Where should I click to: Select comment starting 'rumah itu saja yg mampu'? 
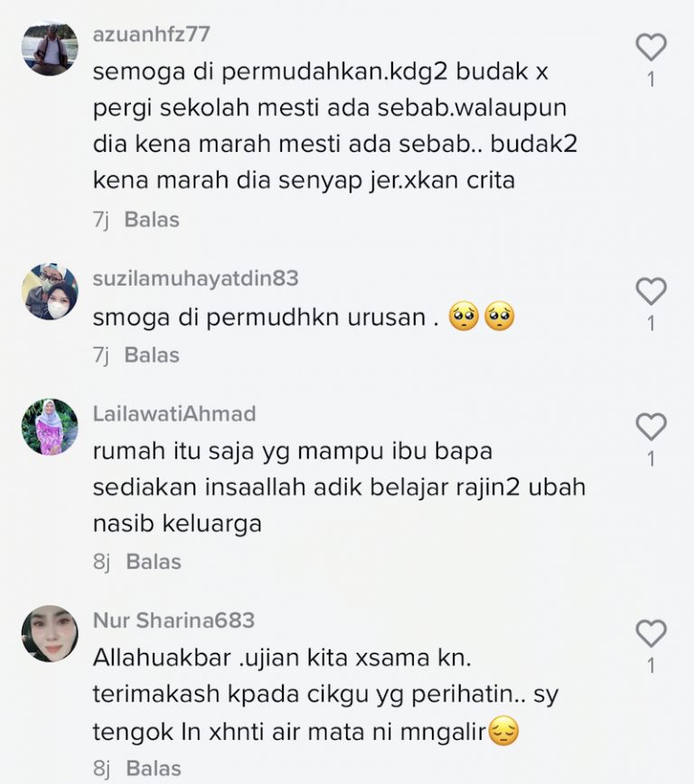[339, 487]
